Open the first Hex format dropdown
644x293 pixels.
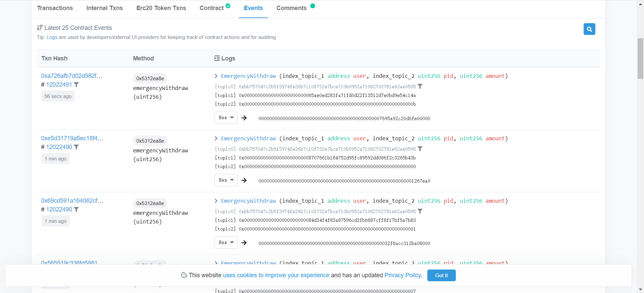[226, 118]
